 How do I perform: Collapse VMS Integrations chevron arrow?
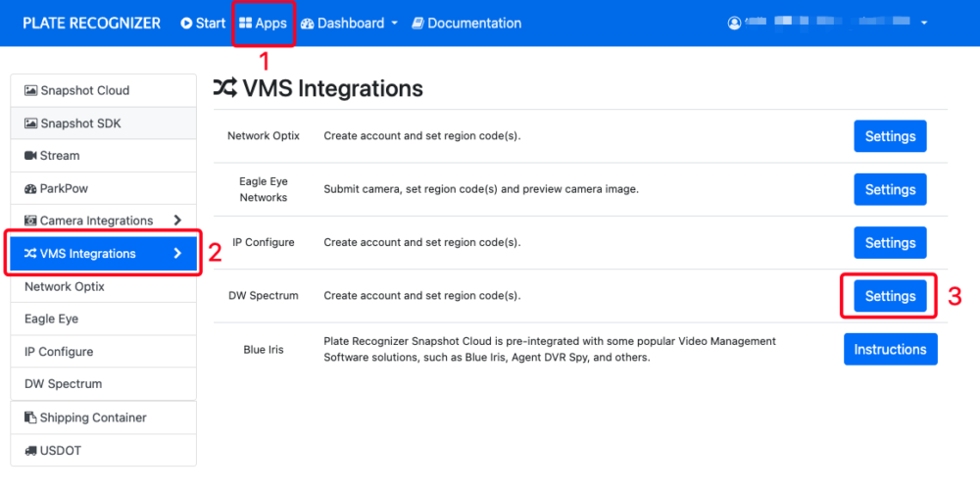coord(178,253)
